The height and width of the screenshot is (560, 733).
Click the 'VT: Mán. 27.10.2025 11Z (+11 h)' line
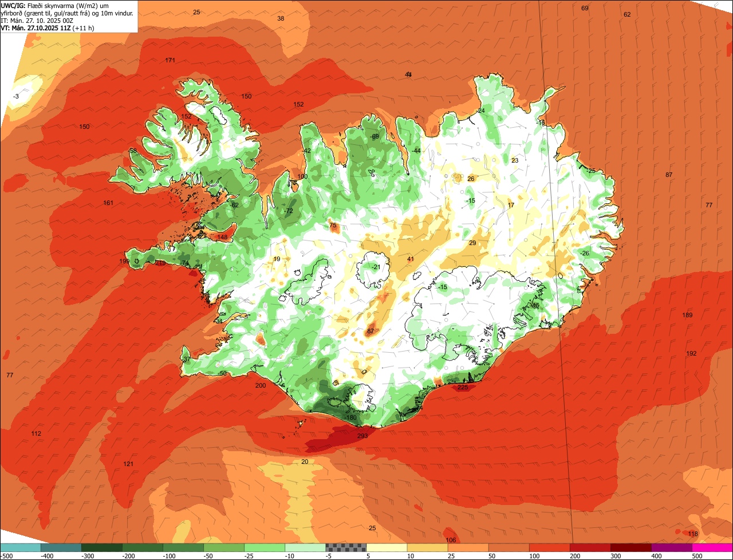tap(48, 28)
